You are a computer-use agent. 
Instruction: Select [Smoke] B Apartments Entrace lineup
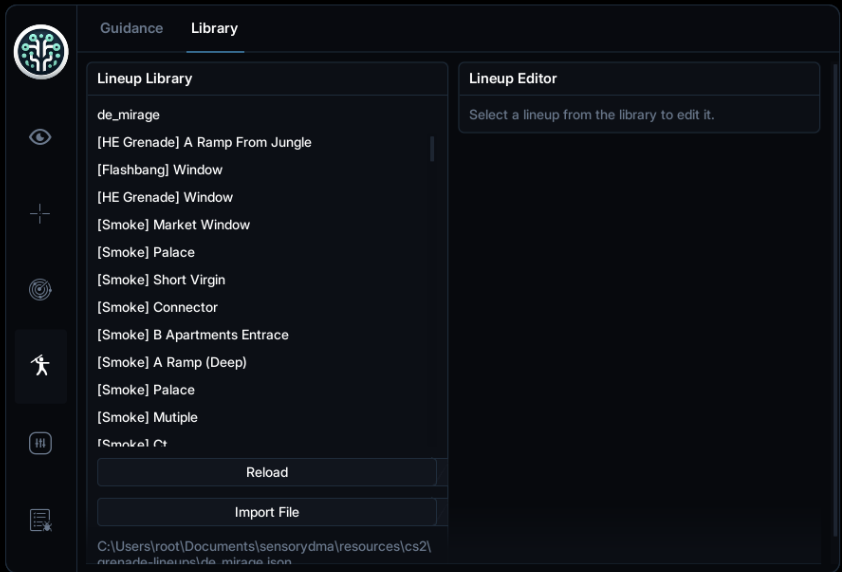tap(193, 335)
